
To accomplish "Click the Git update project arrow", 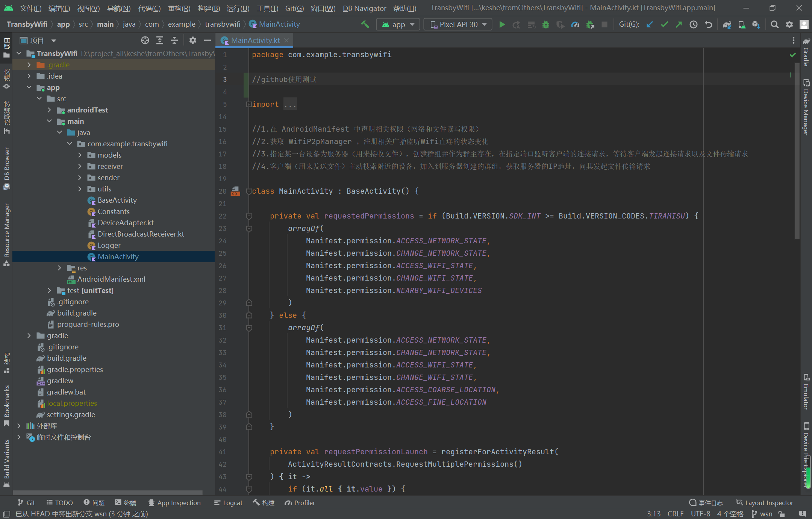I will 650,24.
